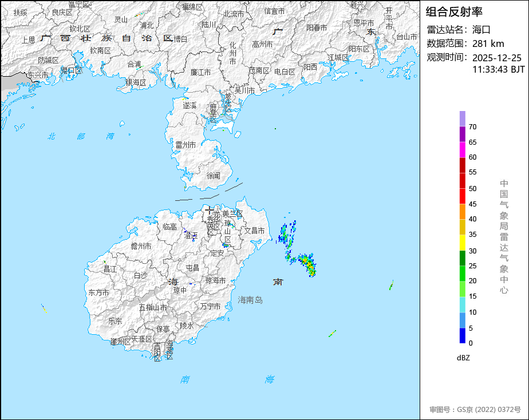Click the '陵水' map label
The height and width of the screenshot is (420, 529).
(187, 326)
